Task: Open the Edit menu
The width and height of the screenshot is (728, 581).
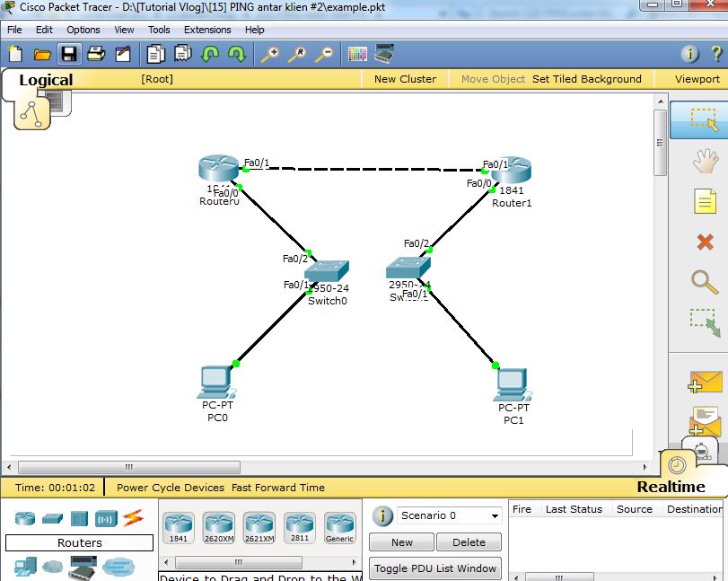Action: tap(44, 30)
